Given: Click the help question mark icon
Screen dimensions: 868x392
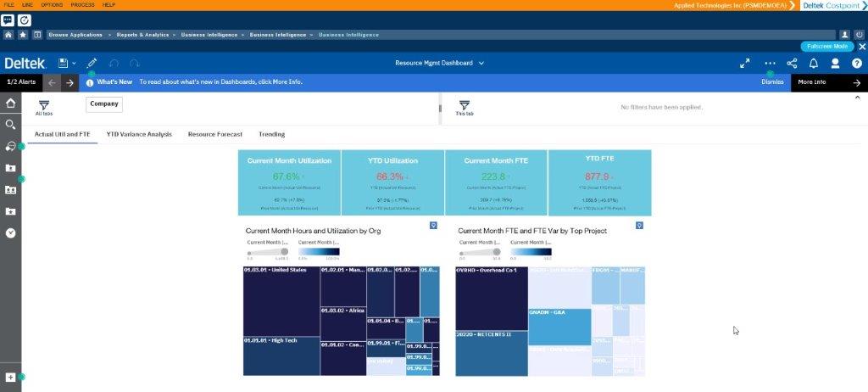Looking at the screenshot, I should point(856,64).
